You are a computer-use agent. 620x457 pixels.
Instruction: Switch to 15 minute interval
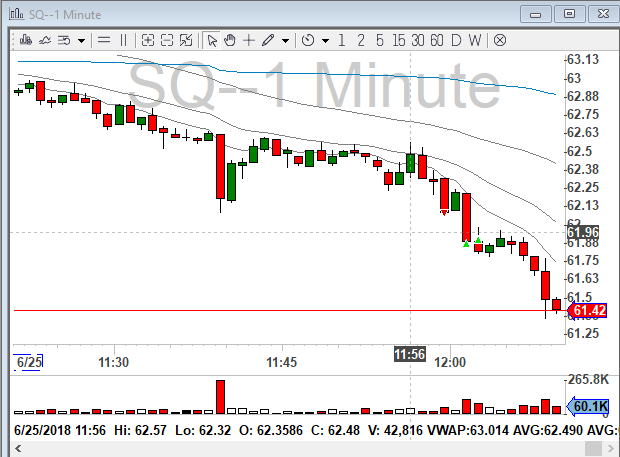(399, 40)
